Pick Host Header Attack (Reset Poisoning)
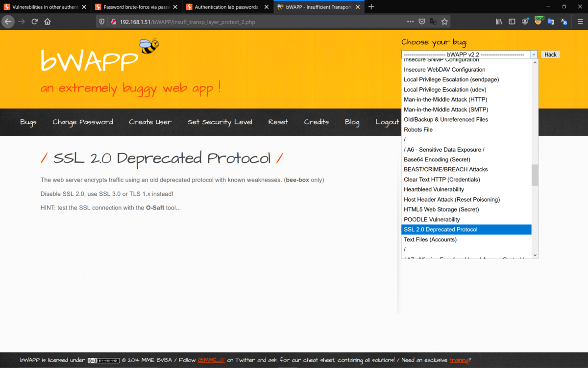588x368 pixels. (466, 200)
